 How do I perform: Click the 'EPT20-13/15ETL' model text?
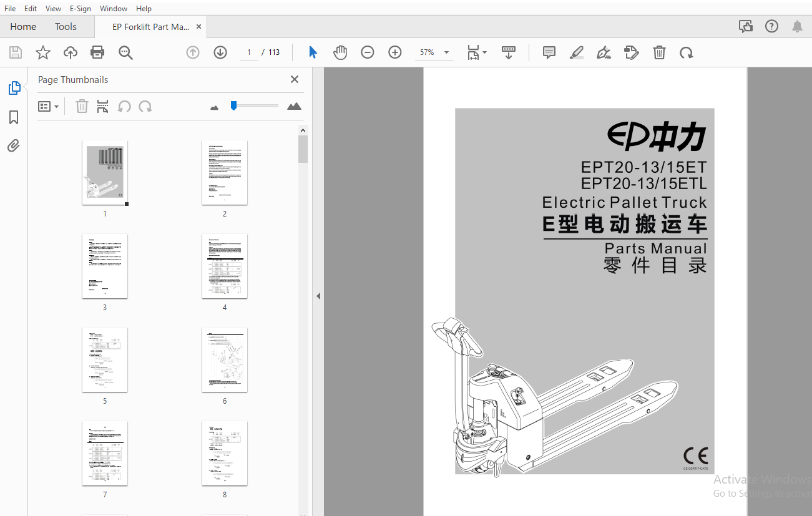[644, 183]
